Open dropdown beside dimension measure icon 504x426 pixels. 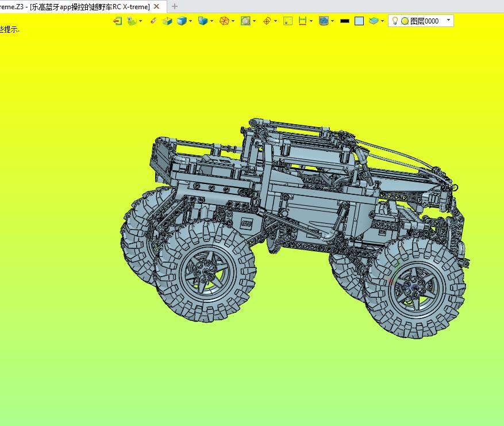tap(311, 21)
